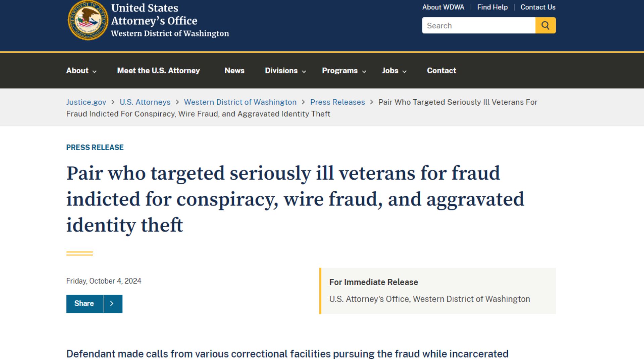Go to the News menu item
Screen dimensions: 644x362
click(234, 71)
